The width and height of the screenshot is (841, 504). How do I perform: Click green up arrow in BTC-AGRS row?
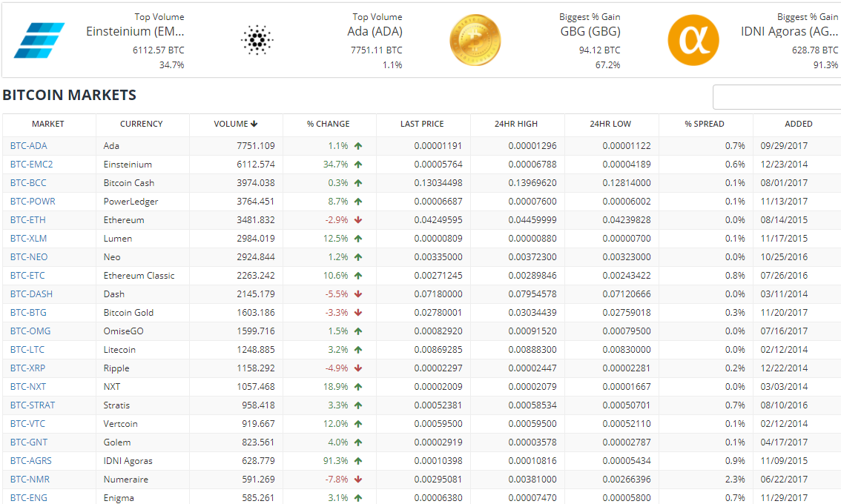(x=358, y=460)
